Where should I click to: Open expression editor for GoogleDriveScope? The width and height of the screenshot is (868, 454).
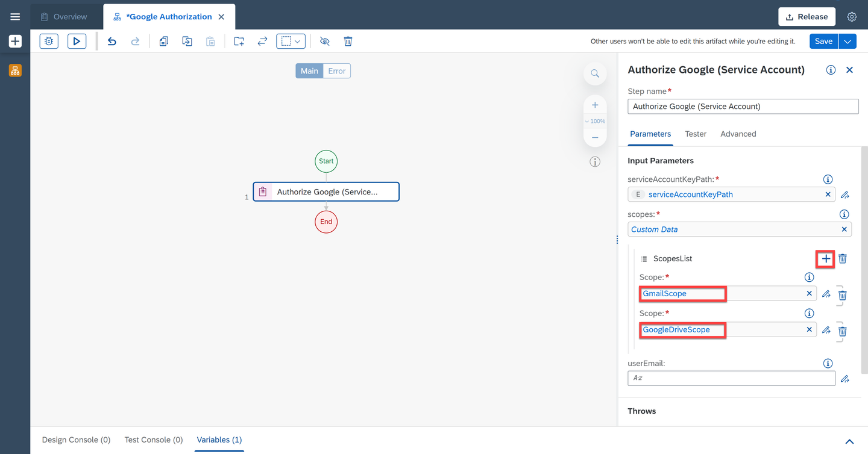tap(826, 330)
